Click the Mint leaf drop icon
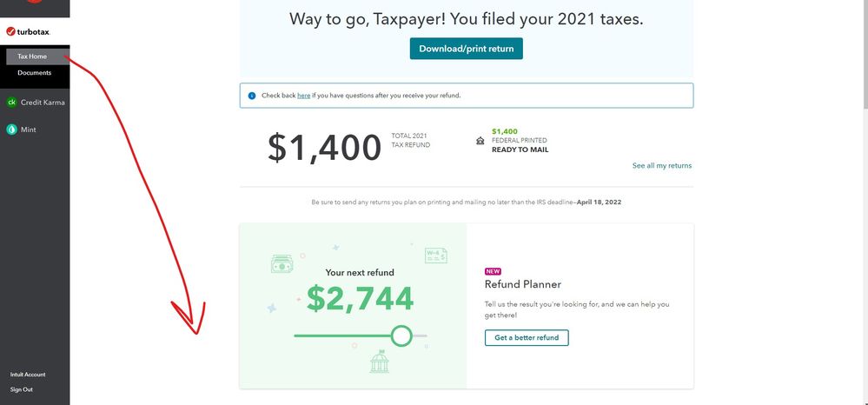The height and width of the screenshot is (405, 868). pyautogui.click(x=11, y=129)
